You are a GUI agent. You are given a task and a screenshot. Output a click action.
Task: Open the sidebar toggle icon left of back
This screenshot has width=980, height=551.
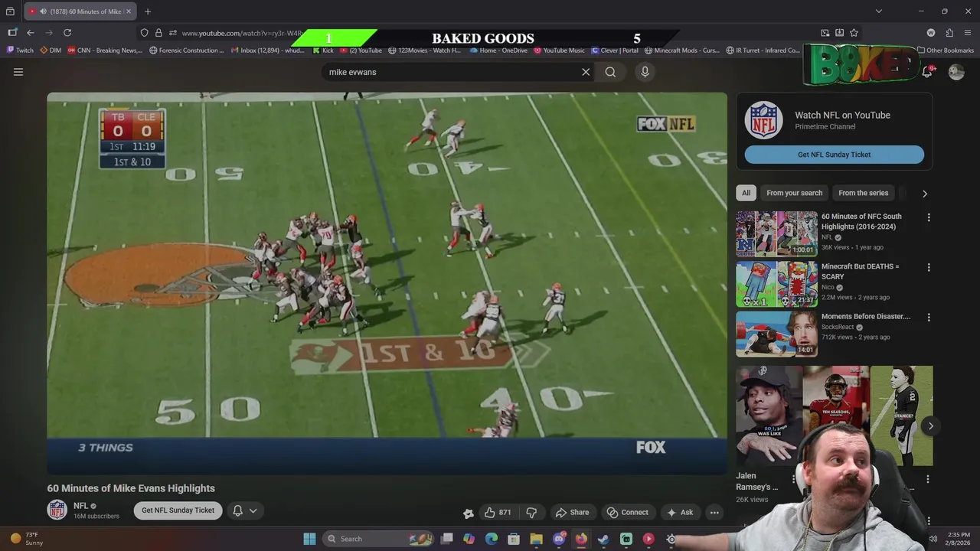click(x=12, y=33)
